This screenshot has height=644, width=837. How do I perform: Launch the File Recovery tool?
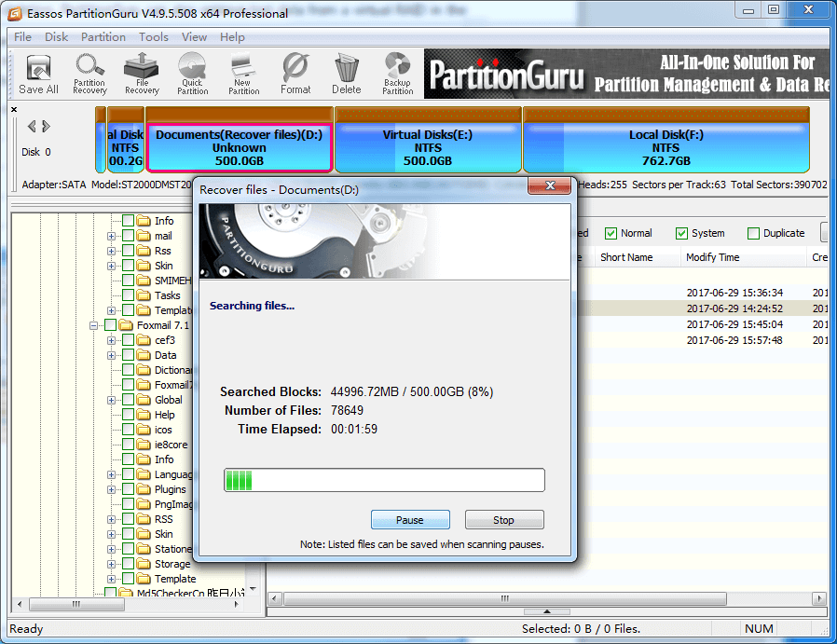(x=142, y=75)
